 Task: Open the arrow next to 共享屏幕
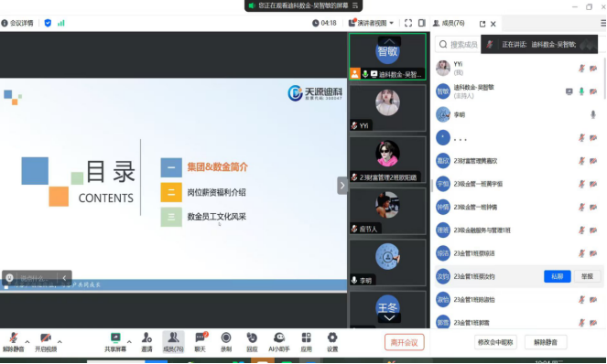[129, 341]
